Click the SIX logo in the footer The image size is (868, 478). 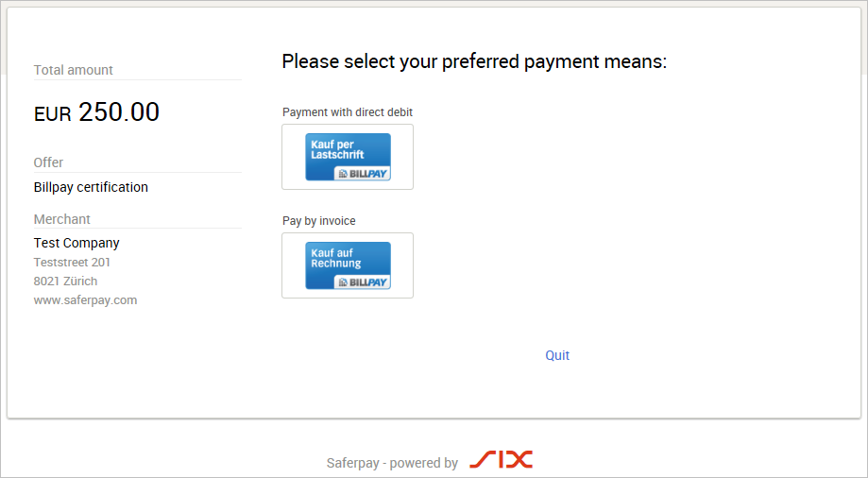[x=501, y=460]
